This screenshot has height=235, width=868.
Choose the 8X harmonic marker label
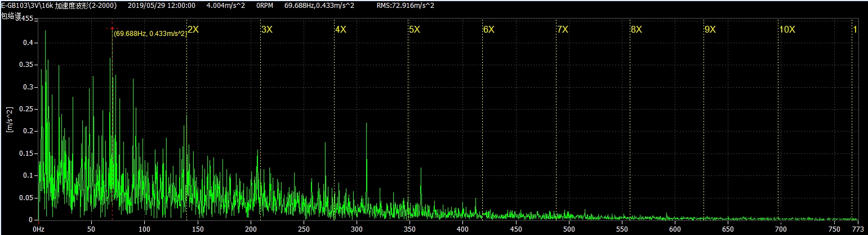tap(636, 29)
